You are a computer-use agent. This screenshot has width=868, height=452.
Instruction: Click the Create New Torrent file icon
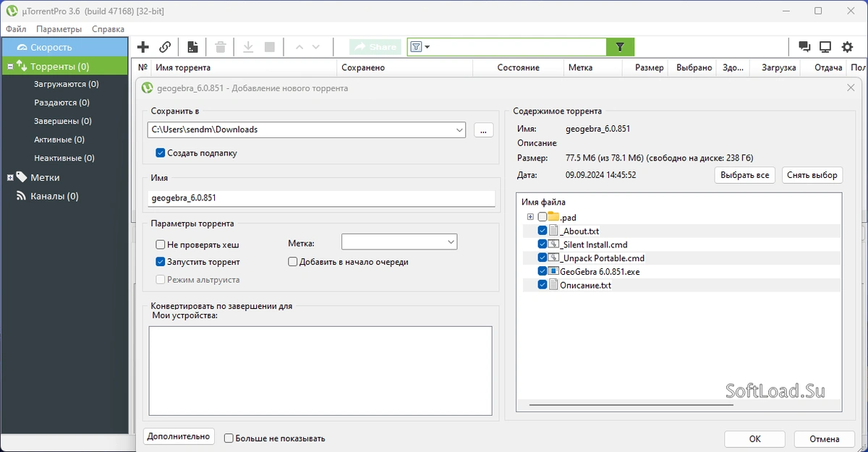(x=192, y=47)
